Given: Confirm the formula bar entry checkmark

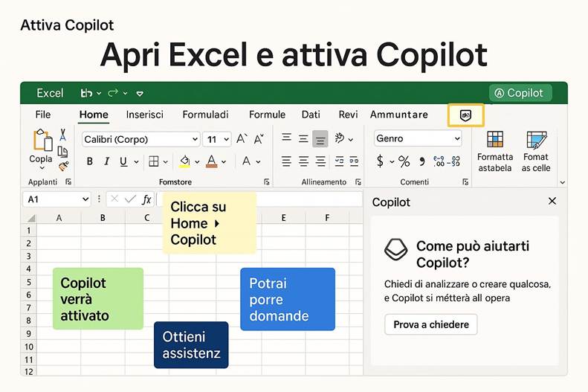Looking at the screenshot, I should [130, 199].
